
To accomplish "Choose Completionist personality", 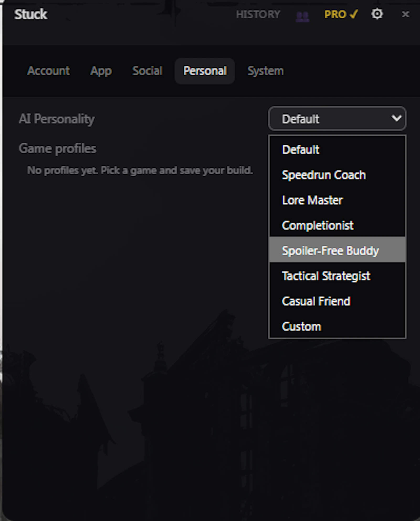I will (337, 225).
